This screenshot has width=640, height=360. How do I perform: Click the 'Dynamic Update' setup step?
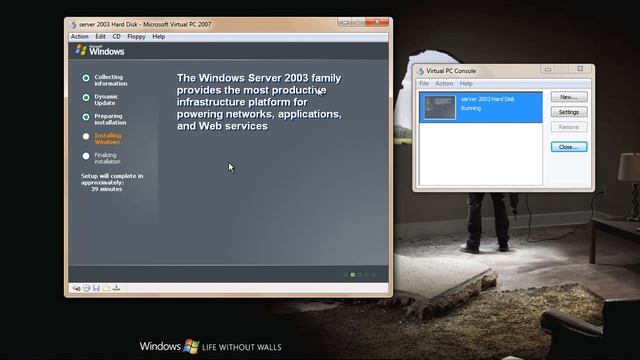106,100
